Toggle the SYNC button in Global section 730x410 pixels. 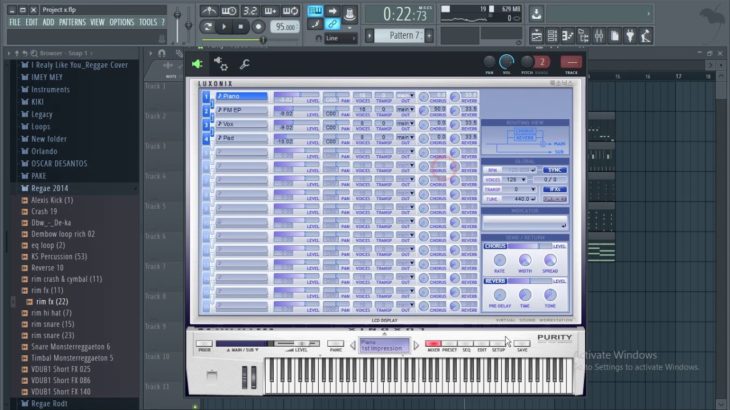pyautogui.click(x=555, y=170)
